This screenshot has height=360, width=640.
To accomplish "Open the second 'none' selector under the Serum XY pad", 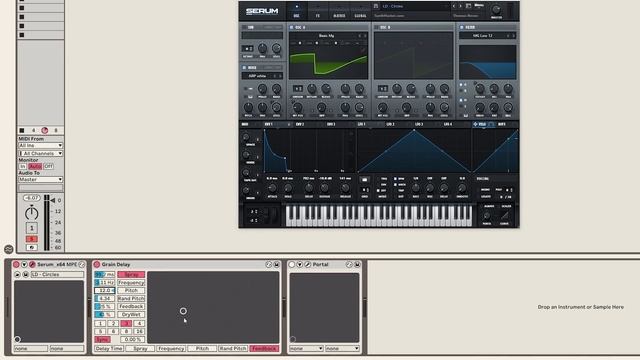I will tap(67, 349).
